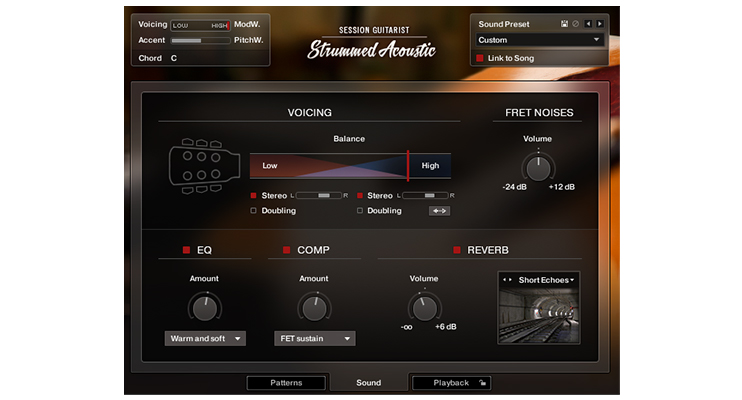Image resolution: width=742 pixels, height=400 pixels.
Task: Open the FET sustain compressor dropdown
Action: (x=315, y=338)
